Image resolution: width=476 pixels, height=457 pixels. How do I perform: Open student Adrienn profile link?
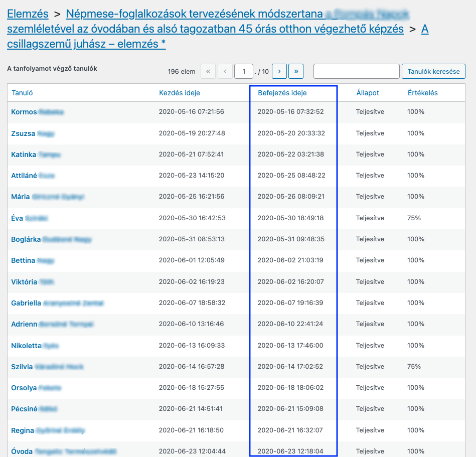52,324
